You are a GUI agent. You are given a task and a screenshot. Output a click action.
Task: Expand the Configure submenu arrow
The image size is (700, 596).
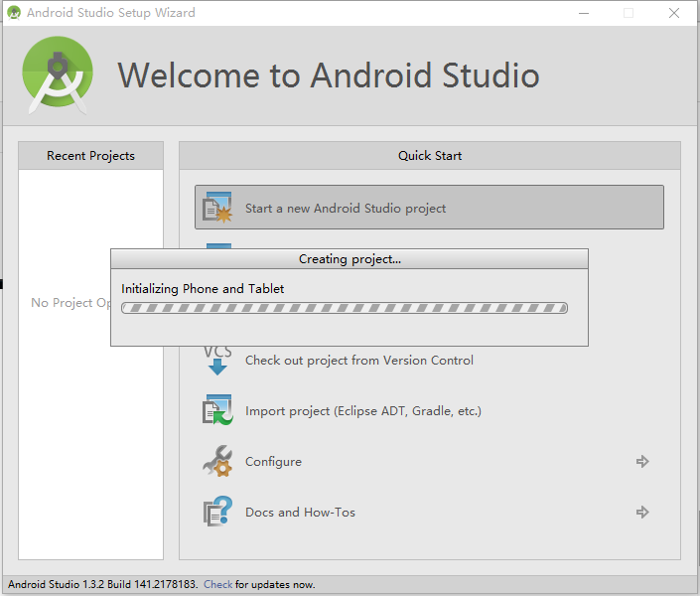coord(642,461)
